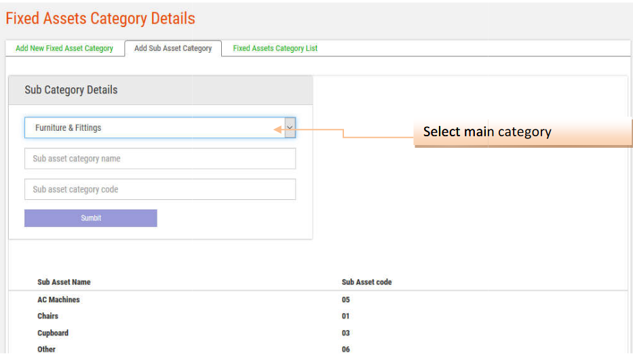The height and width of the screenshot is (364, 633).
Task: Click the Fixed Assets Category Details heading
Action: coord(100,19)
